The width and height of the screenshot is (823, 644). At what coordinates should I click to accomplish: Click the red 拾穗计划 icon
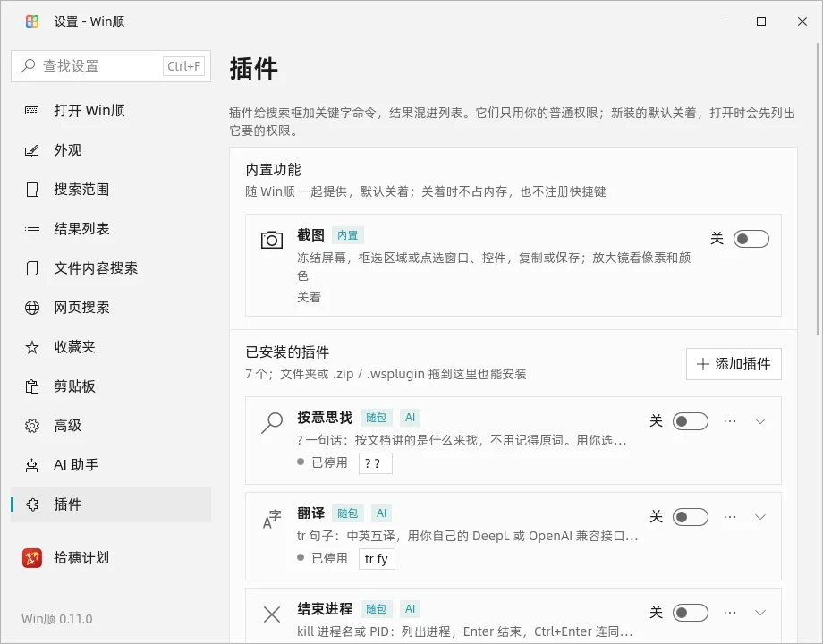click(32, 558)
